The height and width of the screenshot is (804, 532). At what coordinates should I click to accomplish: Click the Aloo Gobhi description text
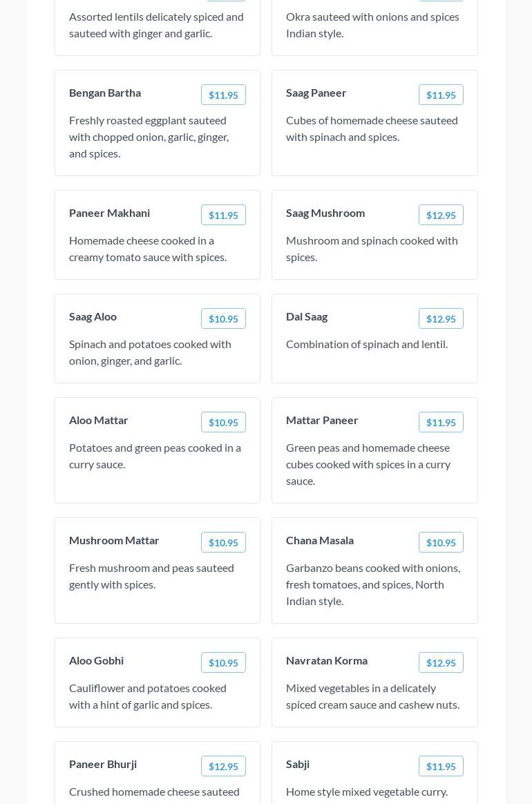point(148,696)
